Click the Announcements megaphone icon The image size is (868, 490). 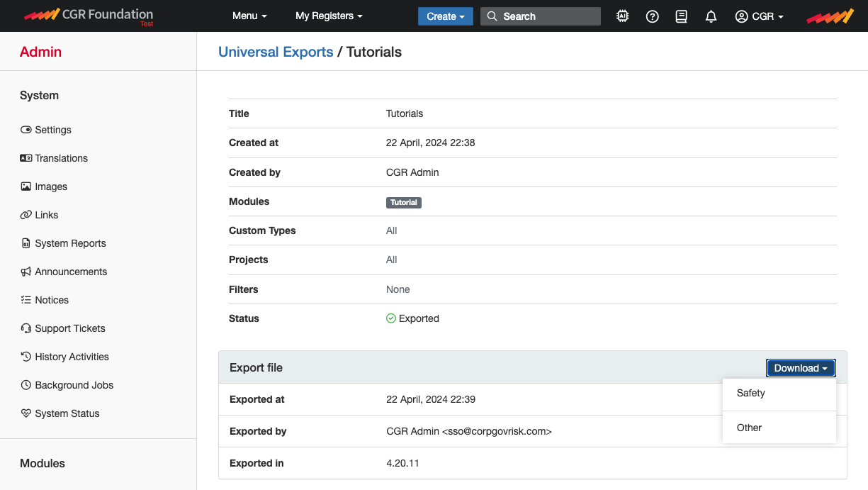tap(26, 272)
